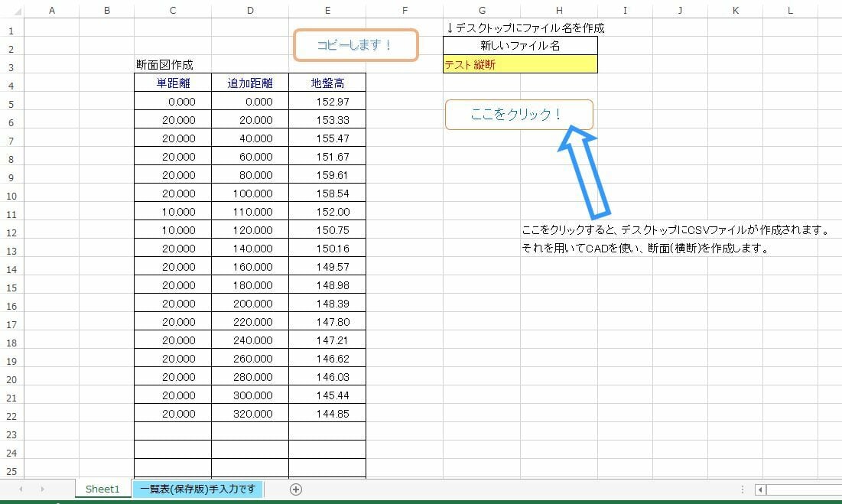Select the 147.80 ground height cell
This screenshot has height=504, width=842.
(327, 321)
